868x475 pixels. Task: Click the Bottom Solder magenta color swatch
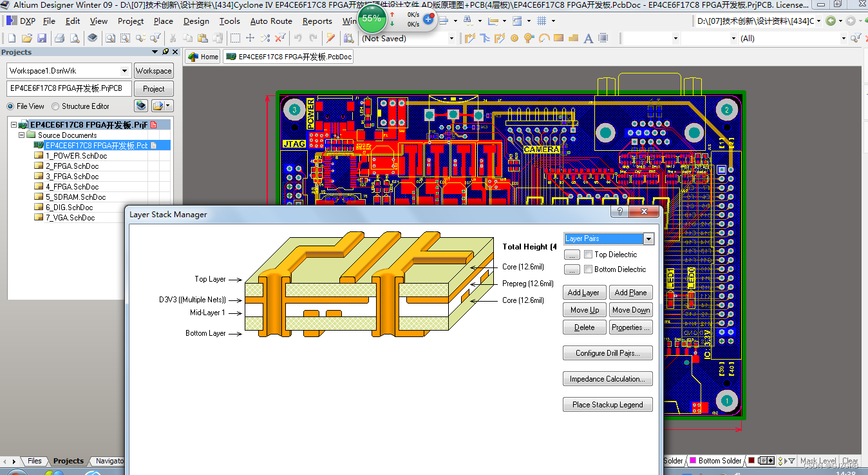tap(693, 461)
